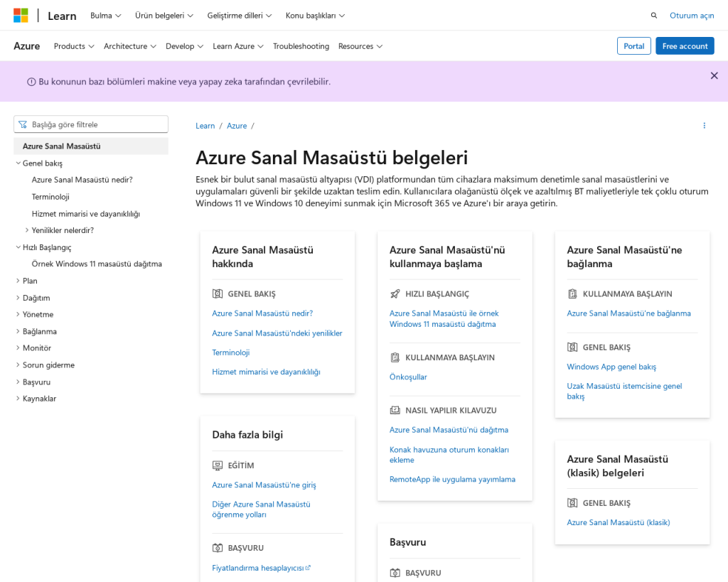Expand the Yönetme section
The width and height of the screenshot is (728, 582).
[34, 314]
